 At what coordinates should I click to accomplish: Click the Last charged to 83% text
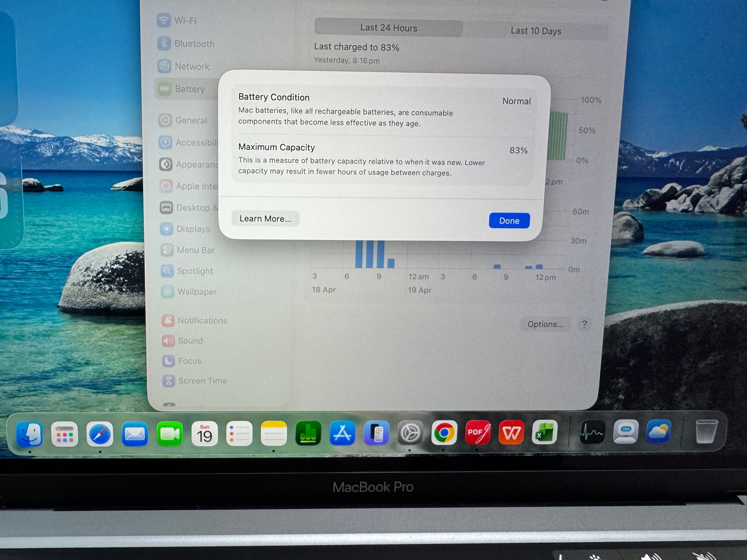[x=356, y=47]
